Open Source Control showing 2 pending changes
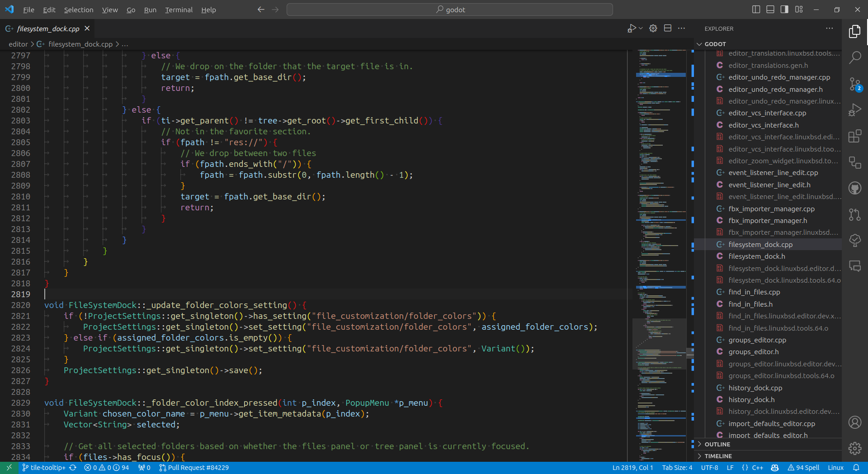The width and height of the screenshot is (868, 474). [x=856, y=84]
